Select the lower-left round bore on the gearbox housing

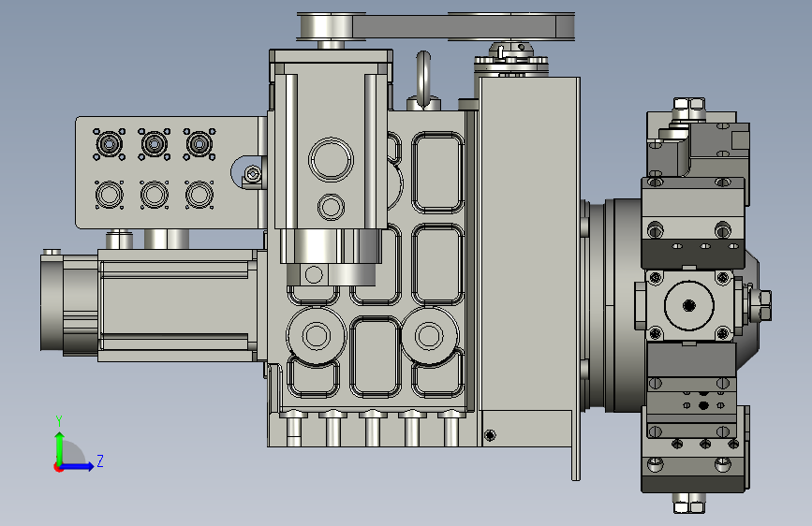[x=316, y=335]
